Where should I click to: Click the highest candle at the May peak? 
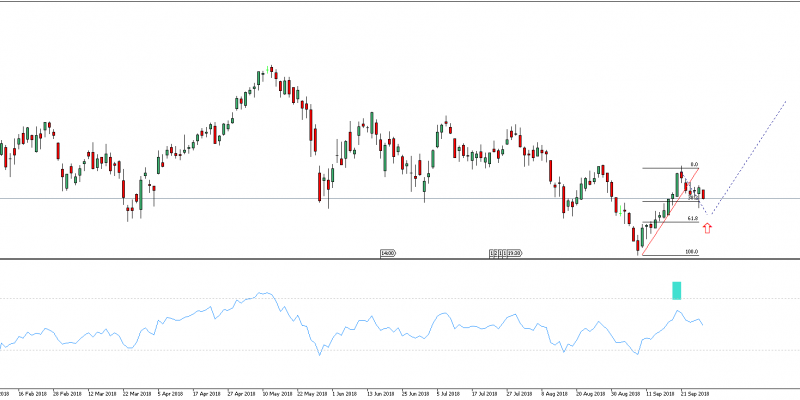click(x=270, y=74)
